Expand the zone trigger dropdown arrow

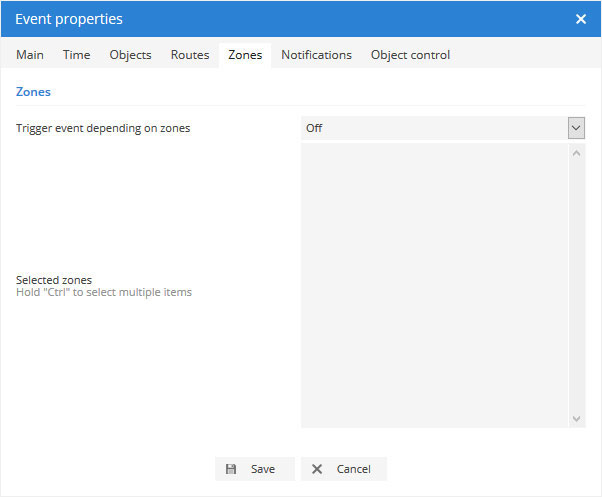point(576,128)
